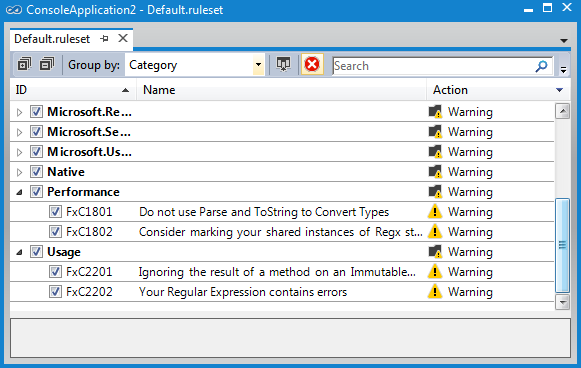The height and width of the screenshot is (368, 581).
Task: Select the Performance category label
Action: tap(83, 192)
